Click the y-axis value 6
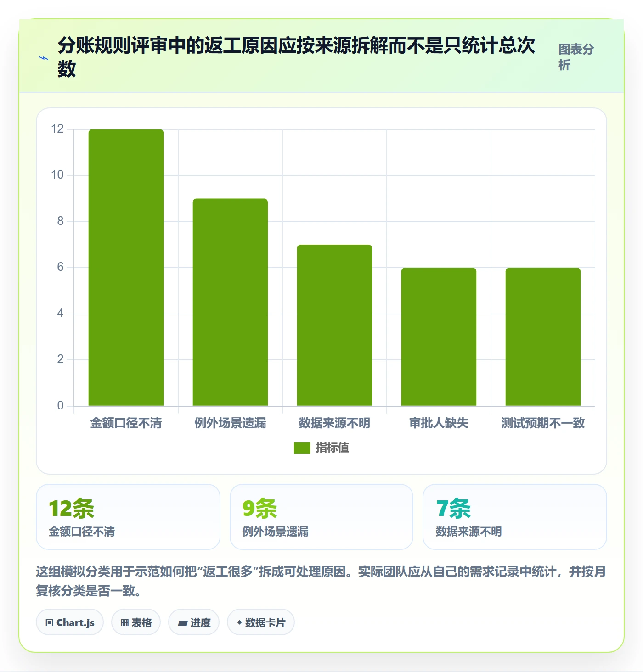 (x=60, y=267)
